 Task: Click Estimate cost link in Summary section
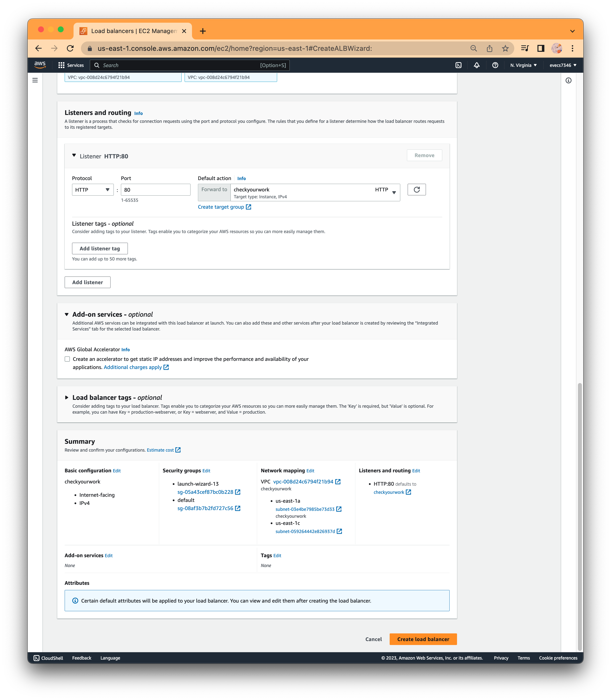pos(161,450)
